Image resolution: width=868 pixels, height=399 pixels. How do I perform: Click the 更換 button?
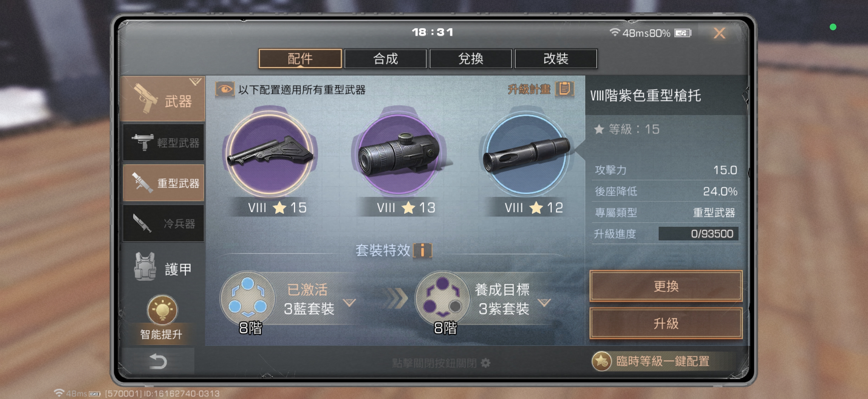666,286
